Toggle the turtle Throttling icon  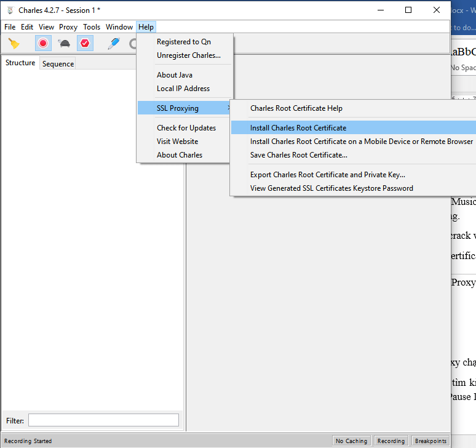pos(64,43)
